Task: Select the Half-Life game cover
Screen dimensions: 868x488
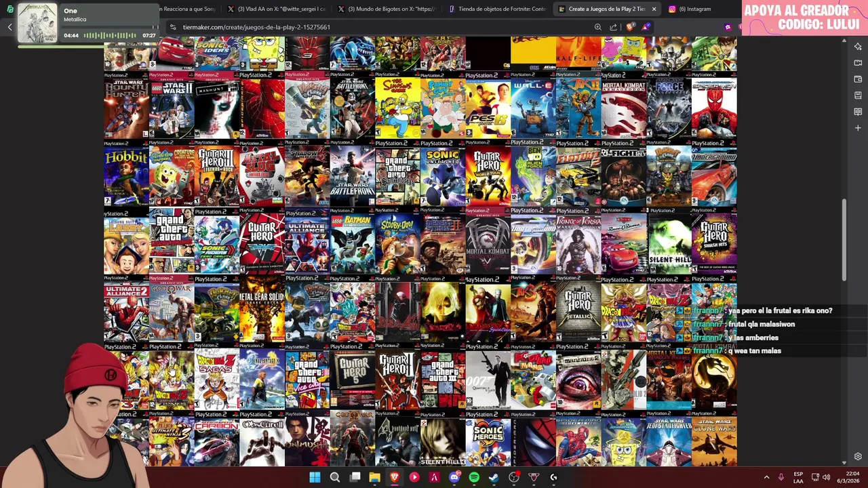Action: [x=578, y=54]
